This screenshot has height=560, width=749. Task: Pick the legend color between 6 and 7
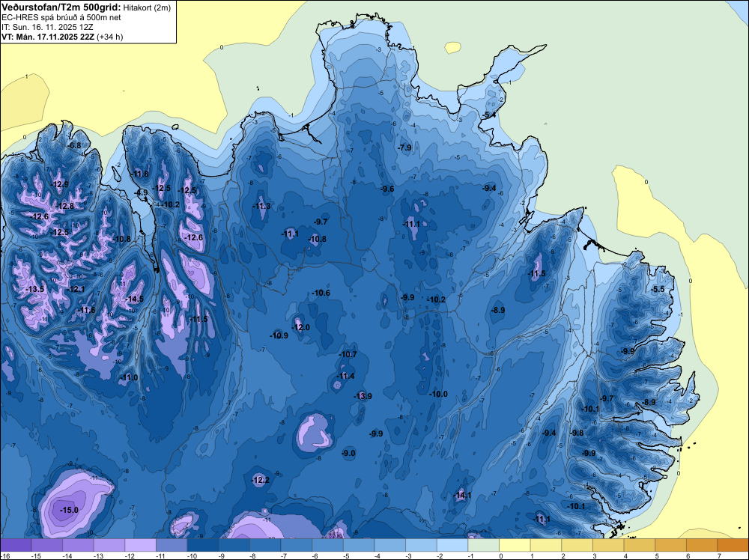click(x=703, y=545)
